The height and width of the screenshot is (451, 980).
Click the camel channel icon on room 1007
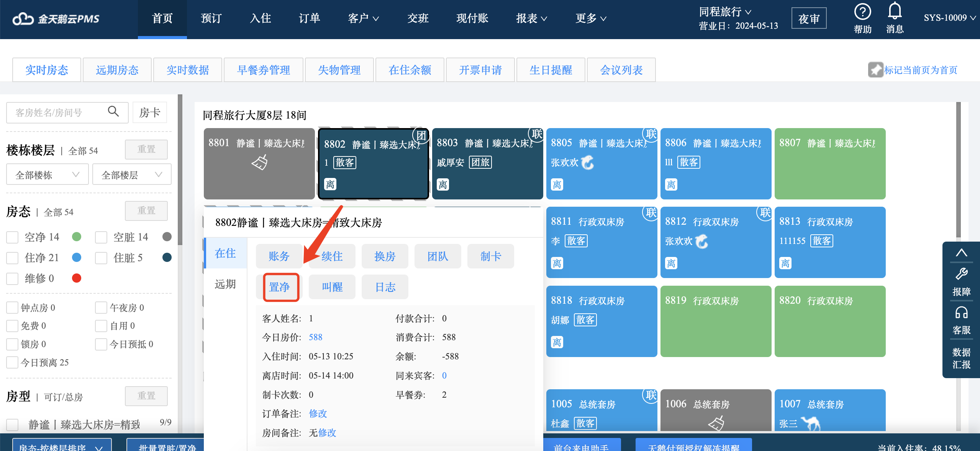click(811, 423)
